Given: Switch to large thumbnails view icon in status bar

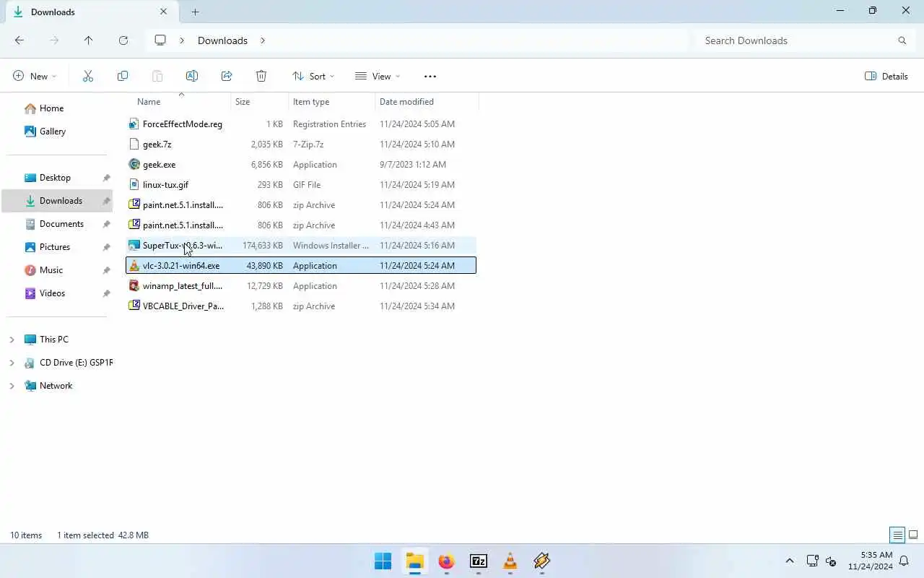Looking at the screenshot, I should coord(913,535).
